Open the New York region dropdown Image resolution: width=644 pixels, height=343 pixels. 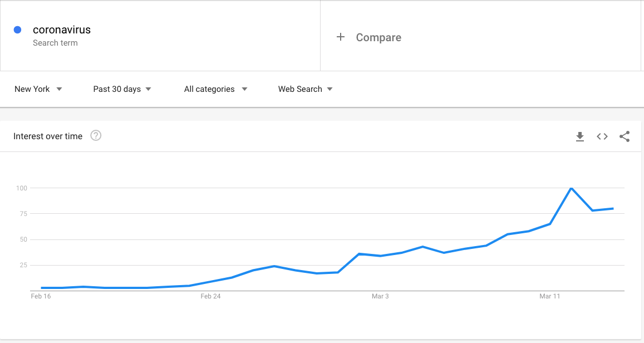(x=38, y=89)
